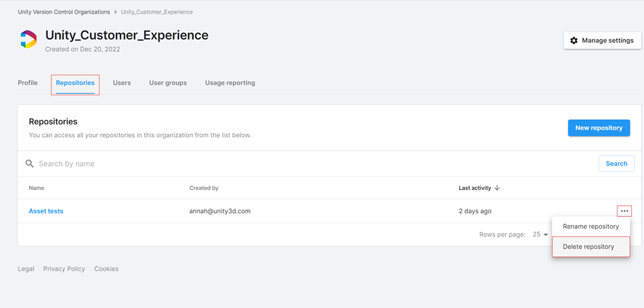Switch to the Profile tab

tap(28, 83)
